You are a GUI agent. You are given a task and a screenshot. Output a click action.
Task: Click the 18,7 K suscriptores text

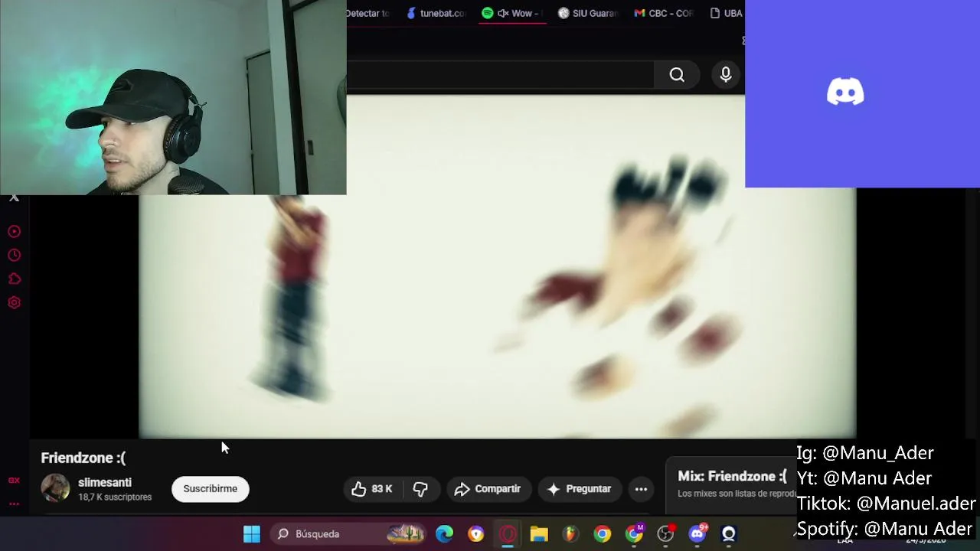tap(115, 497)
